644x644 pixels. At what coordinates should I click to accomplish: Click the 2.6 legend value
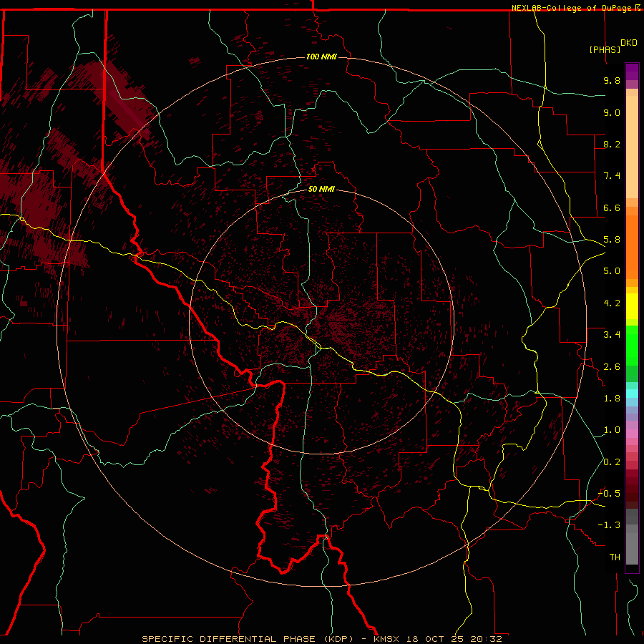pyautogui.click(x=612, y=367)
